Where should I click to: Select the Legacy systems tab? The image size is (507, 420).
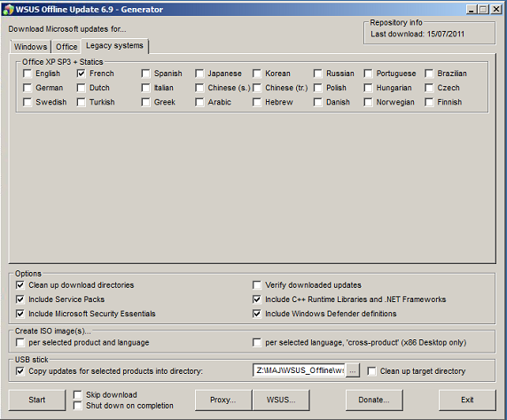[115, 45]
